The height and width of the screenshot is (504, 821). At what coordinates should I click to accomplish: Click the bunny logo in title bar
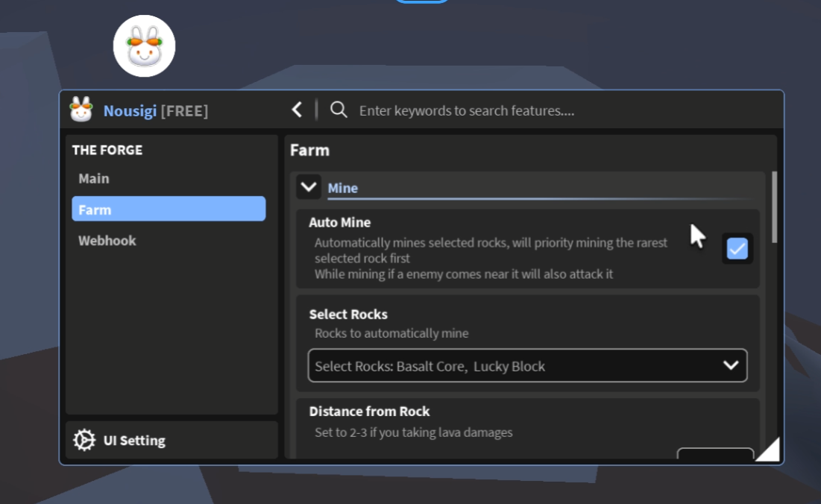pos(81,110)
